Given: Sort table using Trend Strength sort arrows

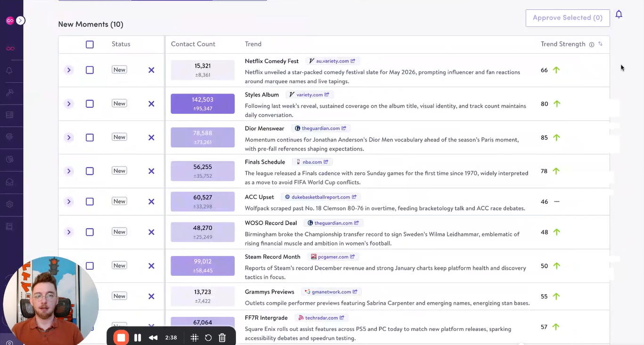Looking at the screenshot, I should pyautogui.click(x=600, y=44).
